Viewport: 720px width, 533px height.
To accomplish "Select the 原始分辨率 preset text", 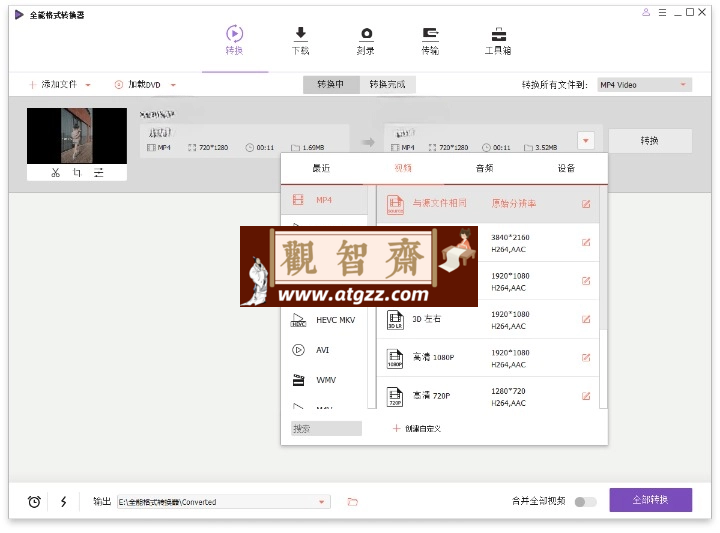I will click(x=514, y=203).
